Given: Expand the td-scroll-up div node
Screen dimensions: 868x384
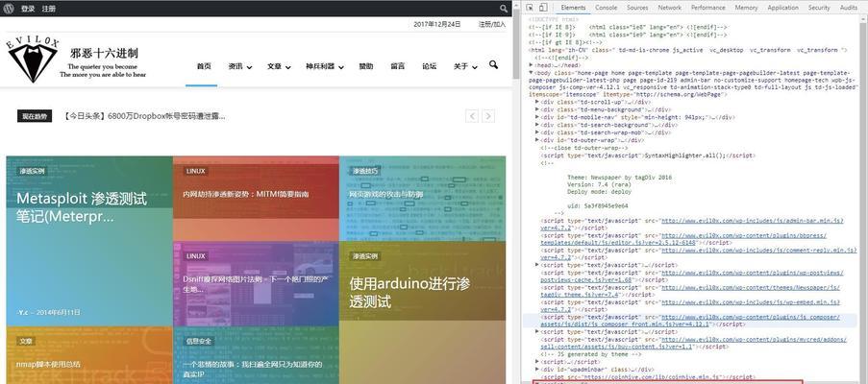Looking at the screenshot, I should point(537,102).
